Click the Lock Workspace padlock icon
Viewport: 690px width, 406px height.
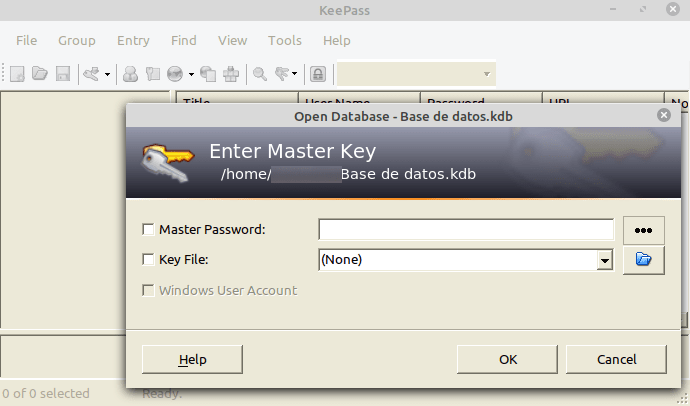coord(318,73)
